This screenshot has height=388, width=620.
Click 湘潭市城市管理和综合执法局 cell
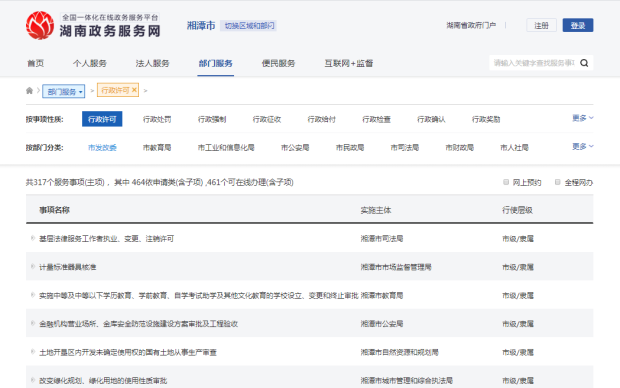[x=406, y=380]
